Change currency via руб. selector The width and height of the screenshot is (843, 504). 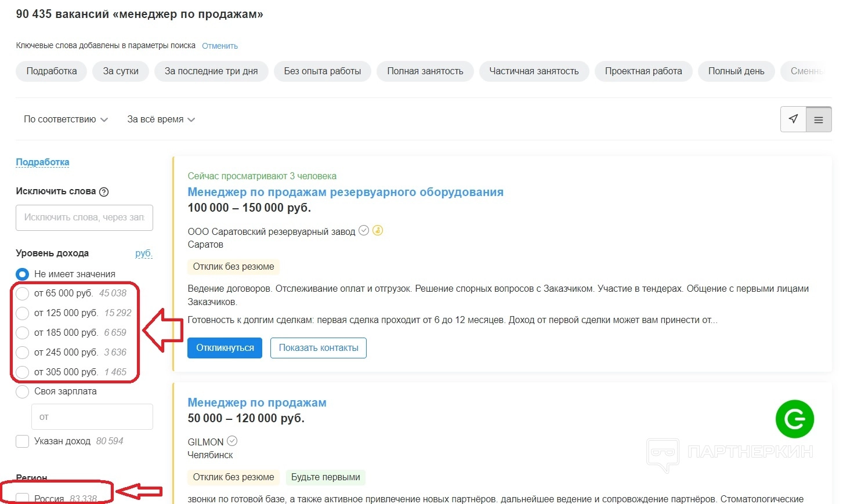pyautogui.click(x=143, y=253)
